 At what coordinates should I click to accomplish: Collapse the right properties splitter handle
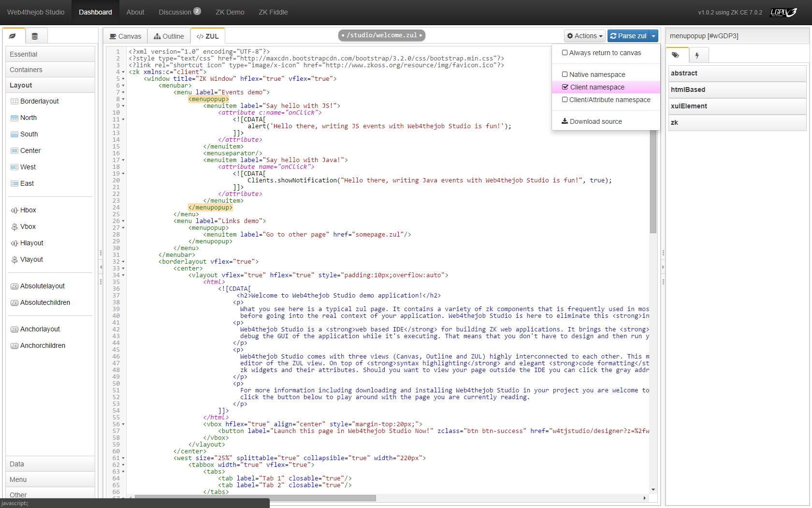(663, 267)
